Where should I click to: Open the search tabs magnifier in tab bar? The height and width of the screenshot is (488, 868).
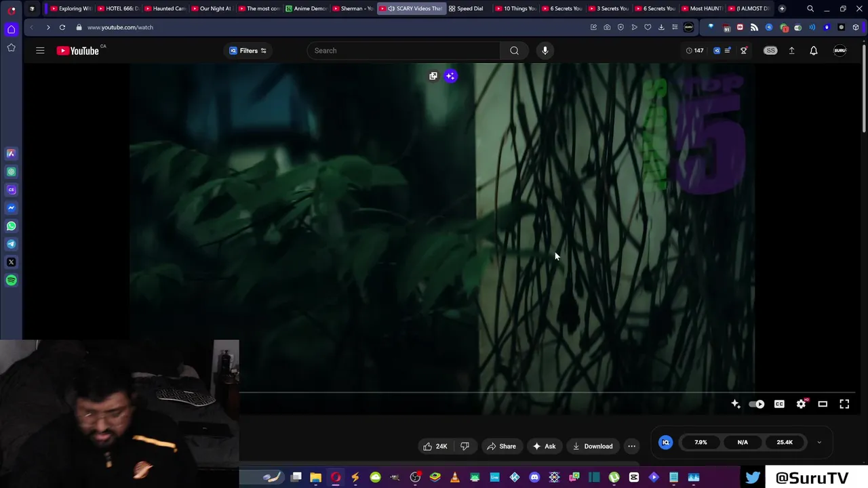810,9
